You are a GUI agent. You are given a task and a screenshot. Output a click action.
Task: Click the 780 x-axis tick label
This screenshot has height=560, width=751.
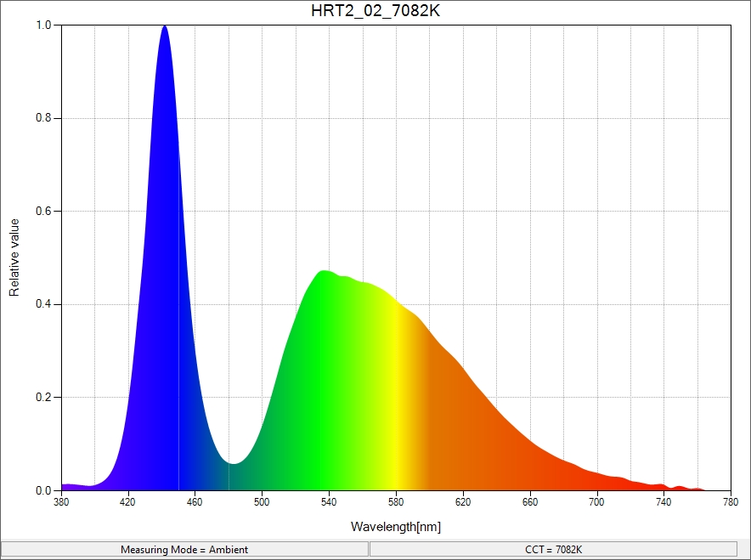[x=731, y=502]
